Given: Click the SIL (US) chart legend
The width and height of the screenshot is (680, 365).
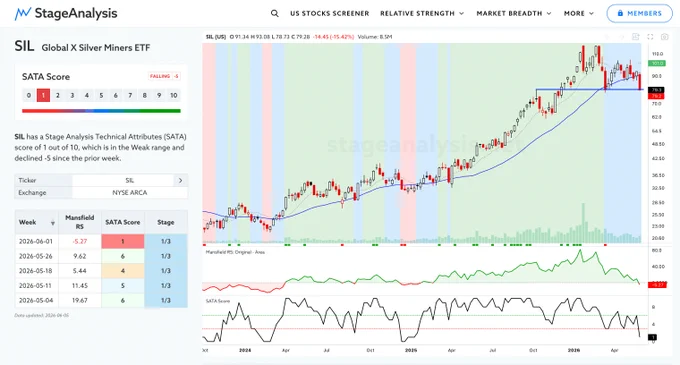Looking at the screenshot, I should (x=216, y=37).
